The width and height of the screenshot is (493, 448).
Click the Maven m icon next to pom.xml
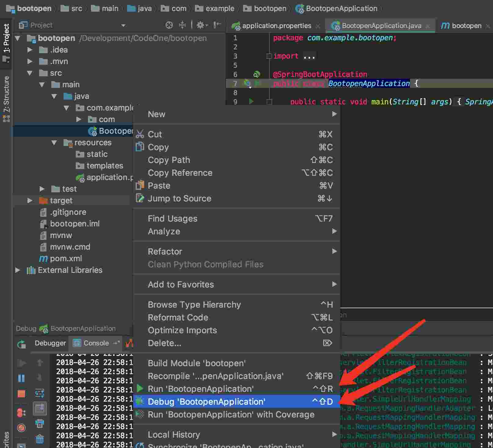coord(43,259)
